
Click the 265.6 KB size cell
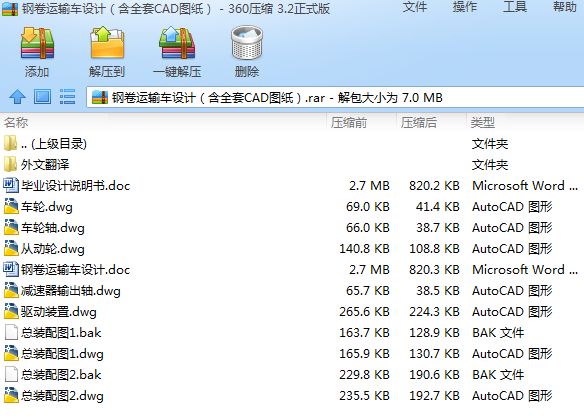click(x=364, y=311)
